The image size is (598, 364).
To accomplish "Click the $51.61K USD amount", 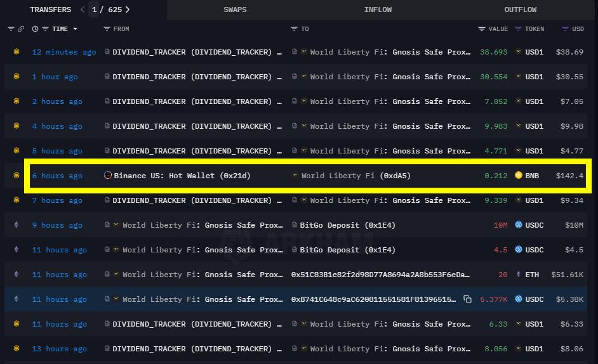I will pyautogui.click(x=567, y=275).
